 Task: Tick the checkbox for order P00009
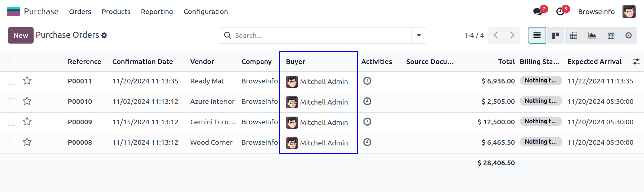click(x=12, y=122)
